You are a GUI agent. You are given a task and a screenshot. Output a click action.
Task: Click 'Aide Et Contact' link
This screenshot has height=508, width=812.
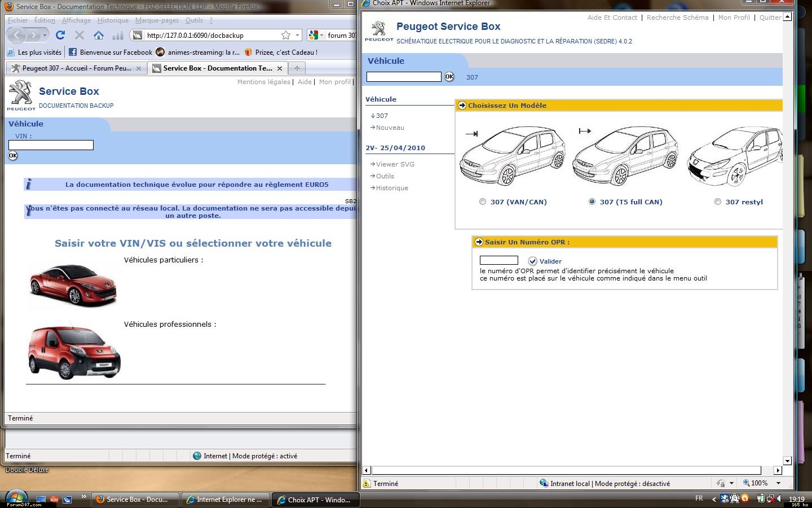(x=612, y=17)
